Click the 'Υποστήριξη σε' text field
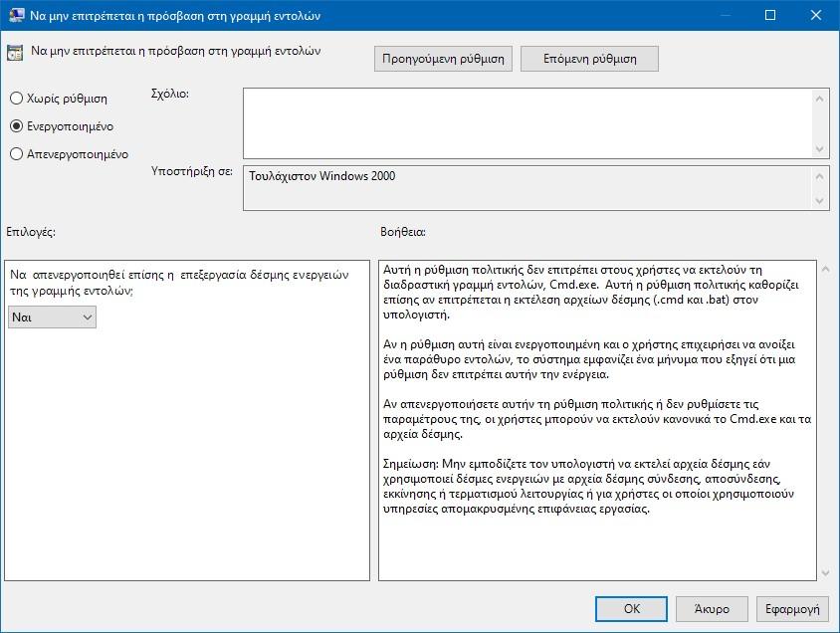This screenshot has height=633, width=840. [x=527, y=188]
